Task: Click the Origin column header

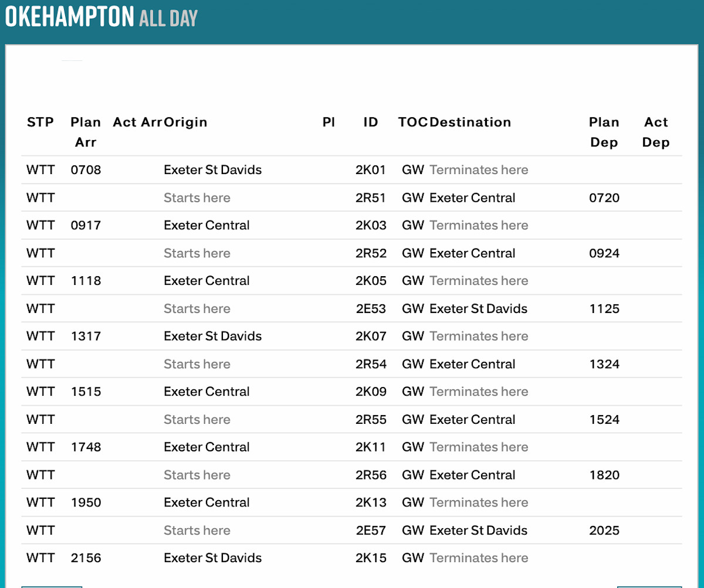Action: 185,122
